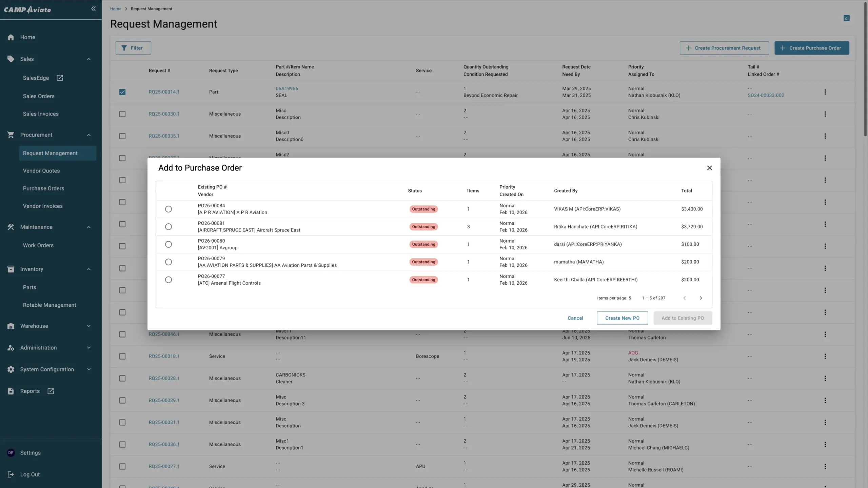868x488 pixels.
Task: Open Vendor Quotes in sidebar
Action: (x=41, y=171)
